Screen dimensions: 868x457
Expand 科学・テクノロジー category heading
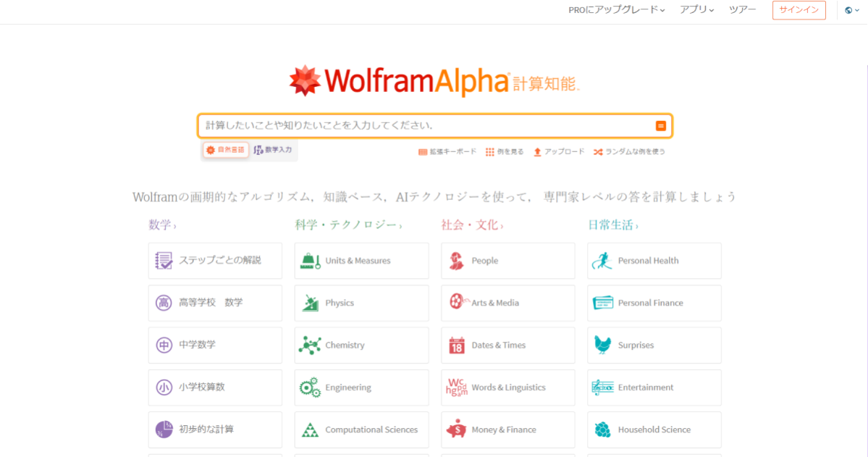348,225
